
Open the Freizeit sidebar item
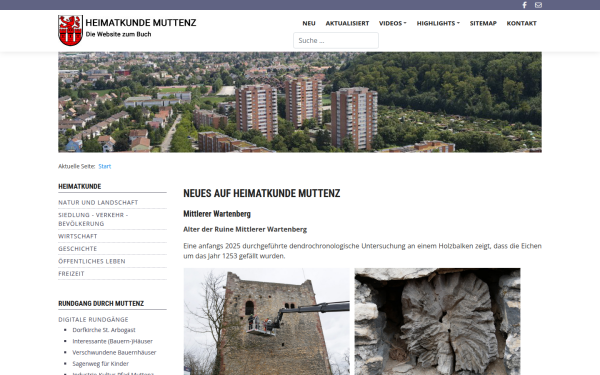tap(71, 274)
